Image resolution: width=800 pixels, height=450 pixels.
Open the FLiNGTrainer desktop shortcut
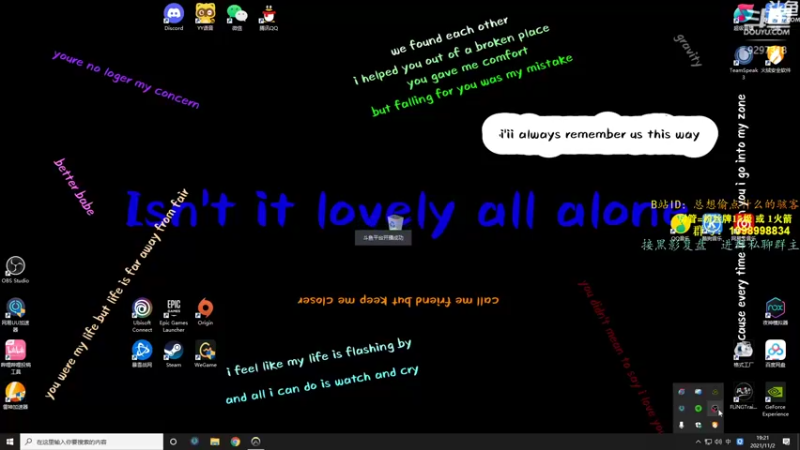click(x=743, y=396)
